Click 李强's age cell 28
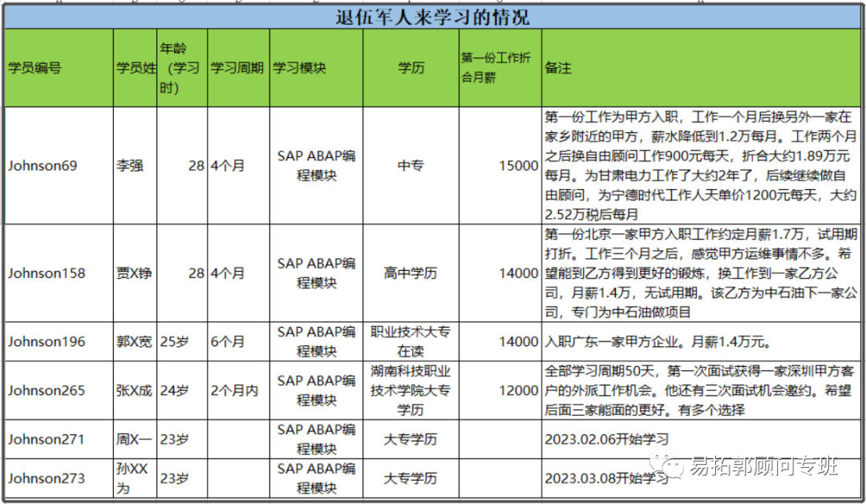Screen dimensions: 866x504 tap(182, 166)
